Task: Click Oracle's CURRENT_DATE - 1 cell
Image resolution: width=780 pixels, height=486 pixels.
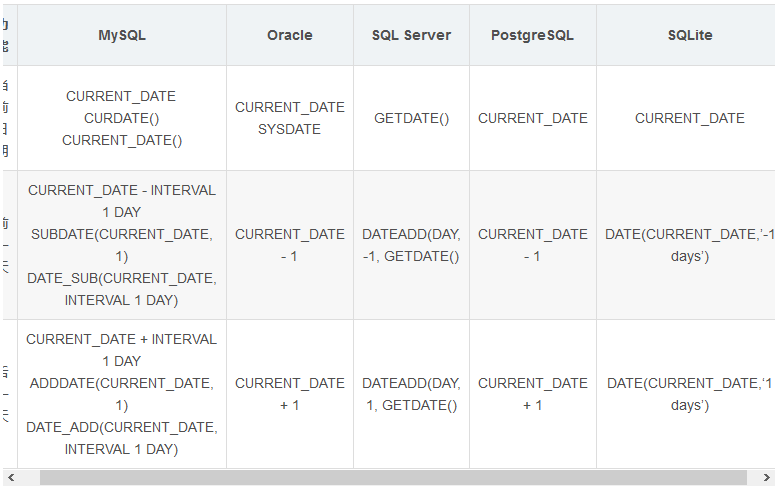Action: click(290, 245)
